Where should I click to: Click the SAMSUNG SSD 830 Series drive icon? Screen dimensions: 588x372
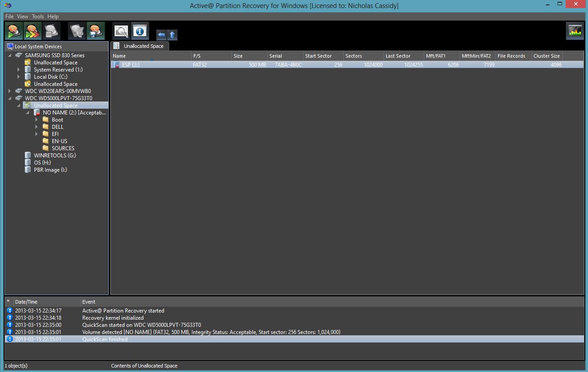point(19,55)
